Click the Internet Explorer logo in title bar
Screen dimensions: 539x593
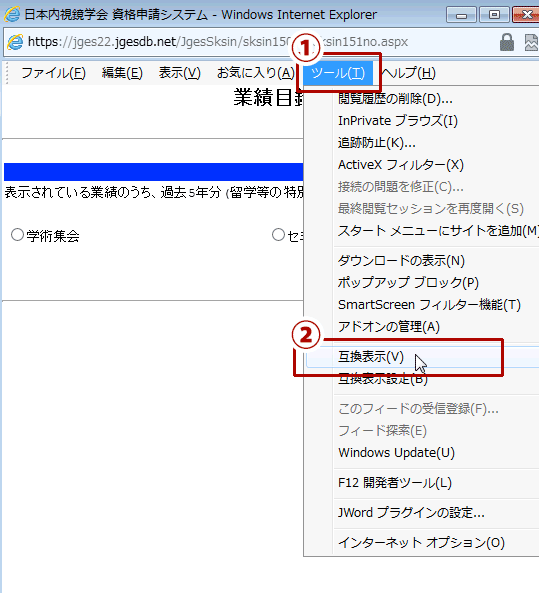[x=12, y=14]
